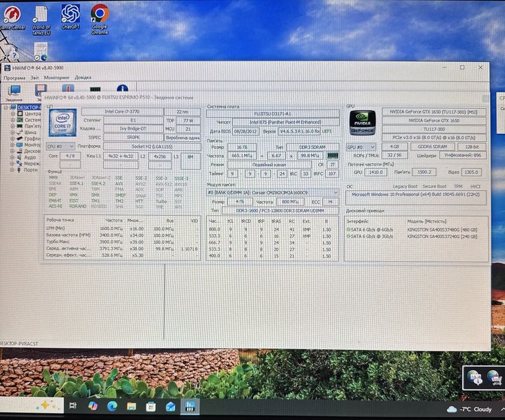
Task: Open the -7°C Cloudy weather widget
Action: point(470,409)
